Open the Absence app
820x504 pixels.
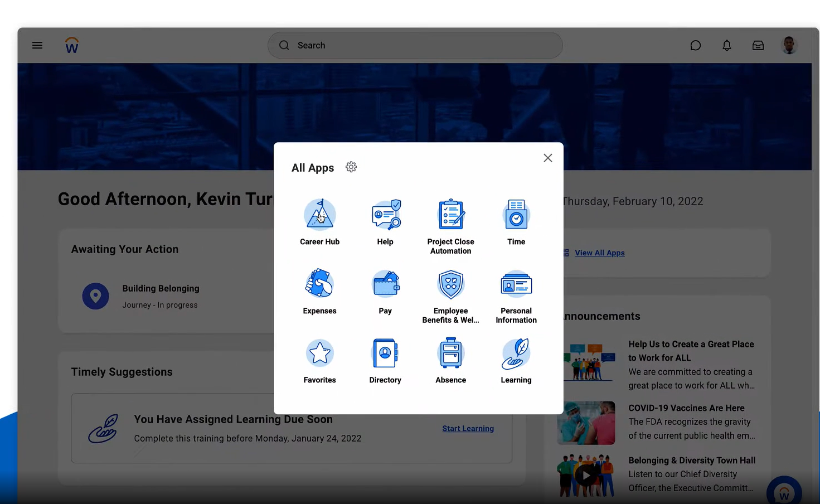tap(450, 353)
